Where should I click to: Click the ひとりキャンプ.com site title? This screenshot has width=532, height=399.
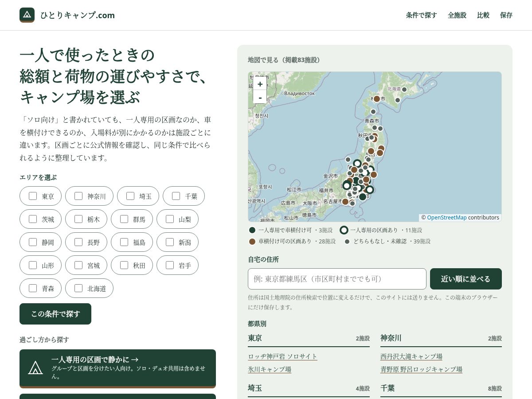(78, 15)
